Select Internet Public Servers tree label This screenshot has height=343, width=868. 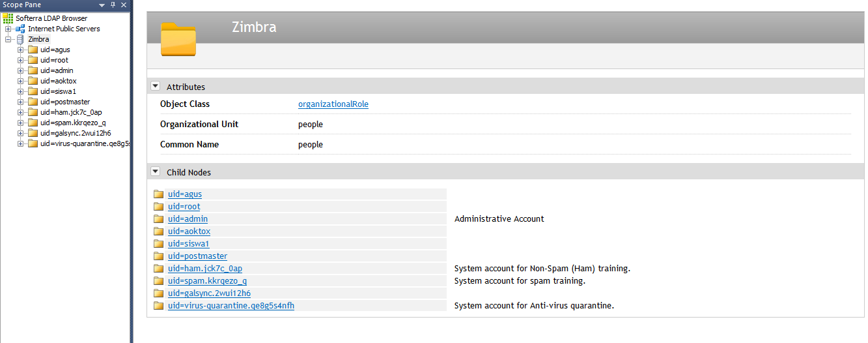click(64, 29)
